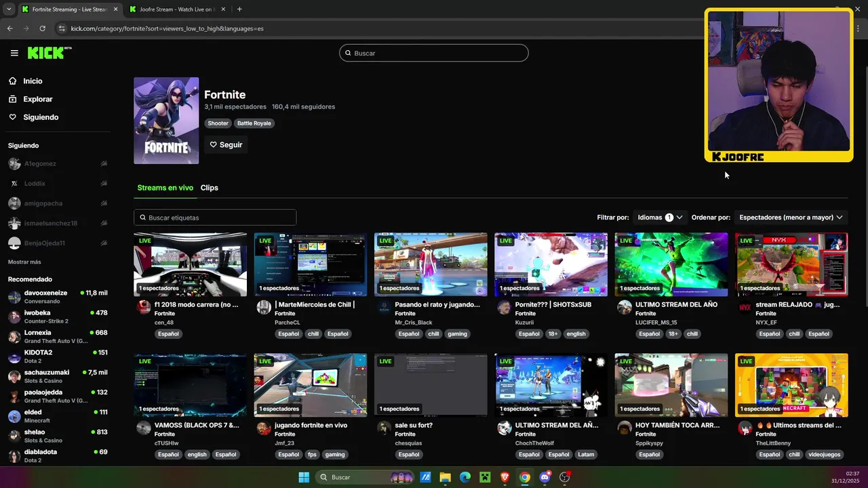Viewport: 868px width, 488px height.
Task: Click the ChochTheWolf channel avatar
Action: (x=504, y=428)
